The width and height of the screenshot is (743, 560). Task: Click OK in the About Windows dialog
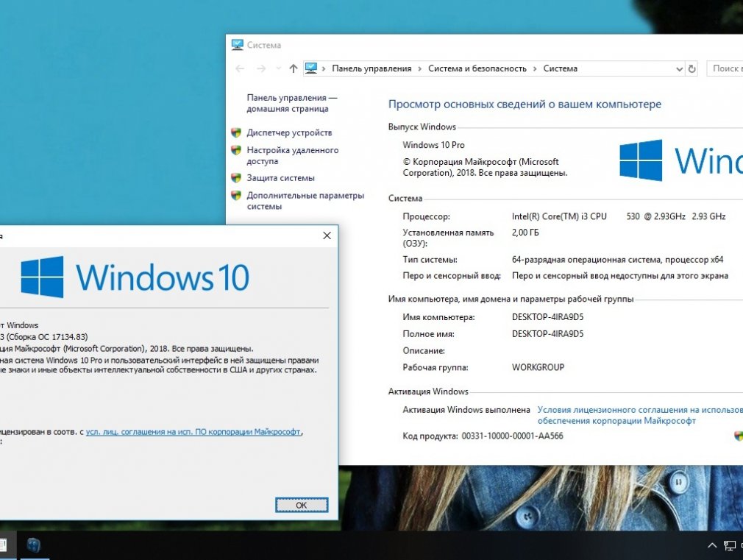point(302,505)
